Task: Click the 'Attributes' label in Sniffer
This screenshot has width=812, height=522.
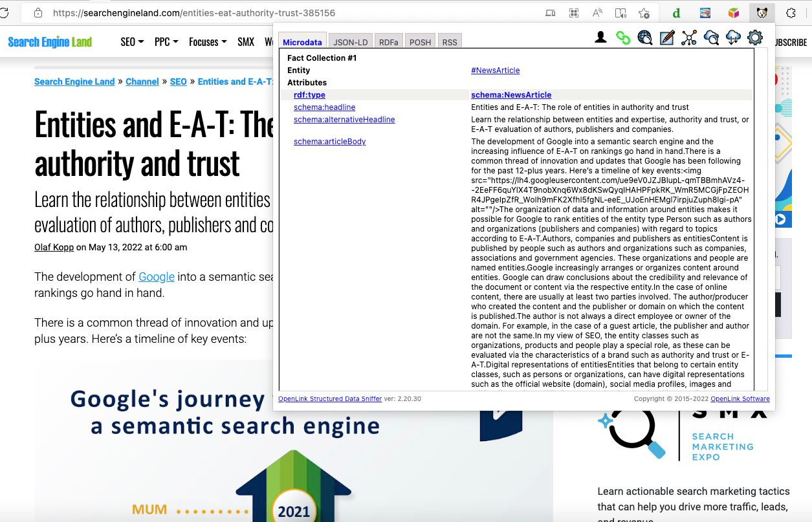Action: click(x=307, y=83)
